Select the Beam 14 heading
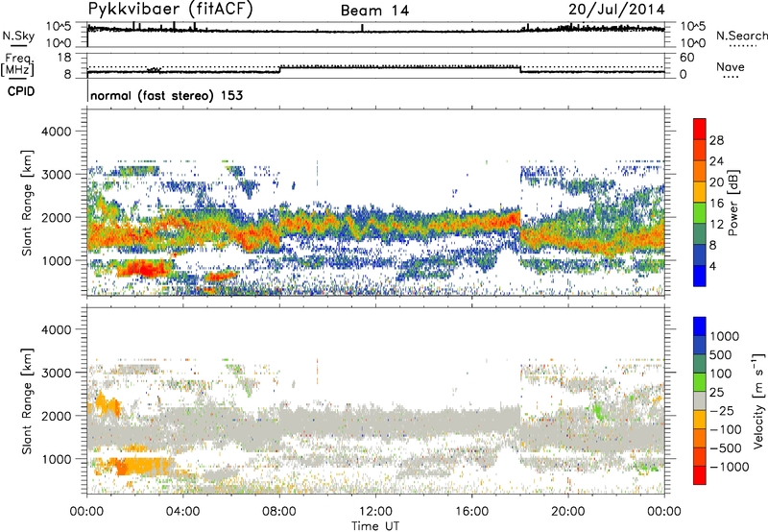Image resolution: width=768 pixels, height=532 pixels. coord(374,11)
